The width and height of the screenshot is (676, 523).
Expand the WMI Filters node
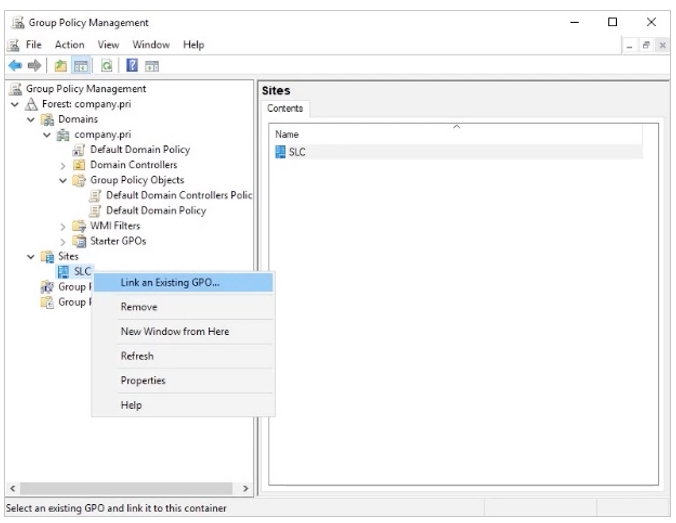[63, 226]
